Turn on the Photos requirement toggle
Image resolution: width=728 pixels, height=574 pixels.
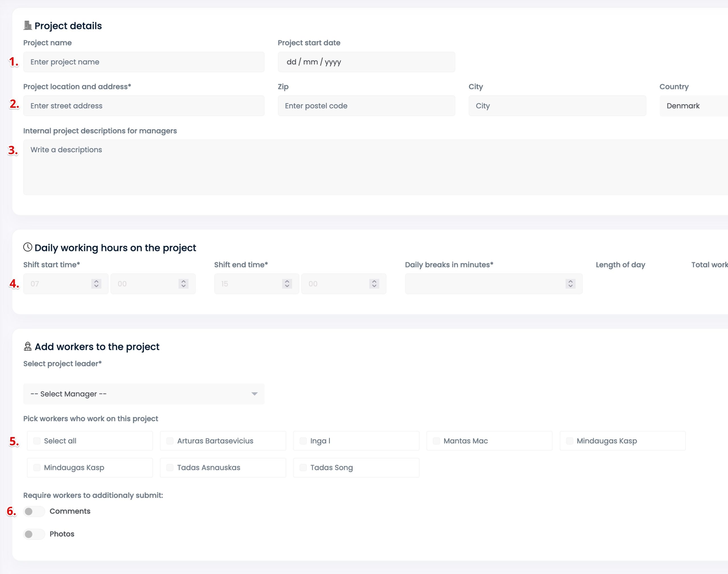coord(34,534)
